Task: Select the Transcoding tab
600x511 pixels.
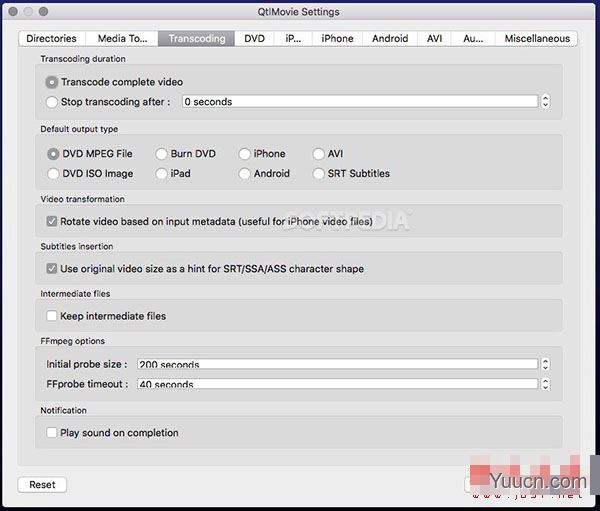Action: pos(197,39)
